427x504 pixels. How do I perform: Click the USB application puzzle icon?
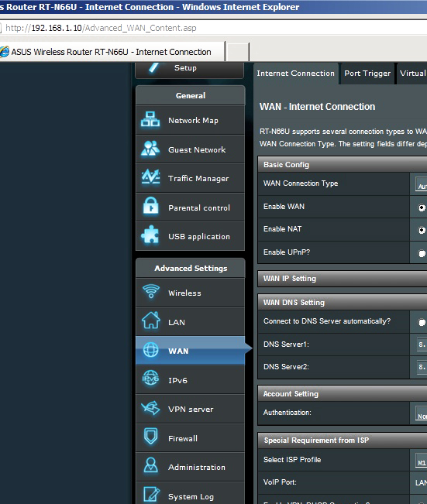[150, 235]
